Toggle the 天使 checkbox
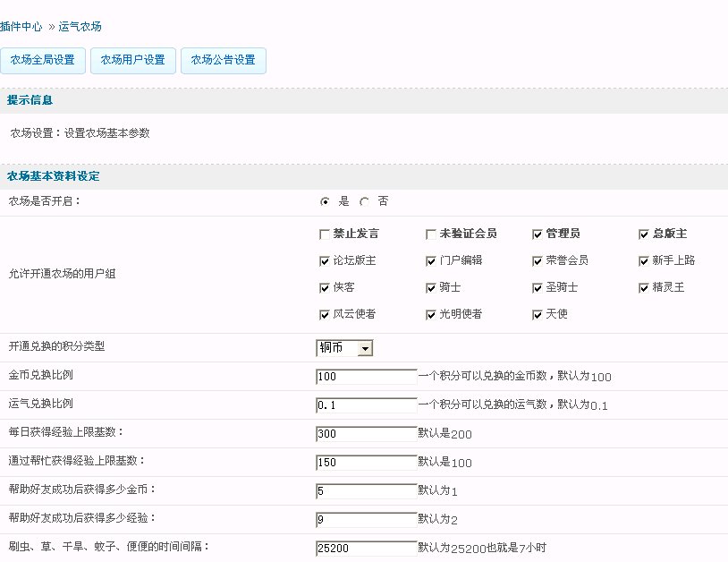 click(x=538, y=315)
